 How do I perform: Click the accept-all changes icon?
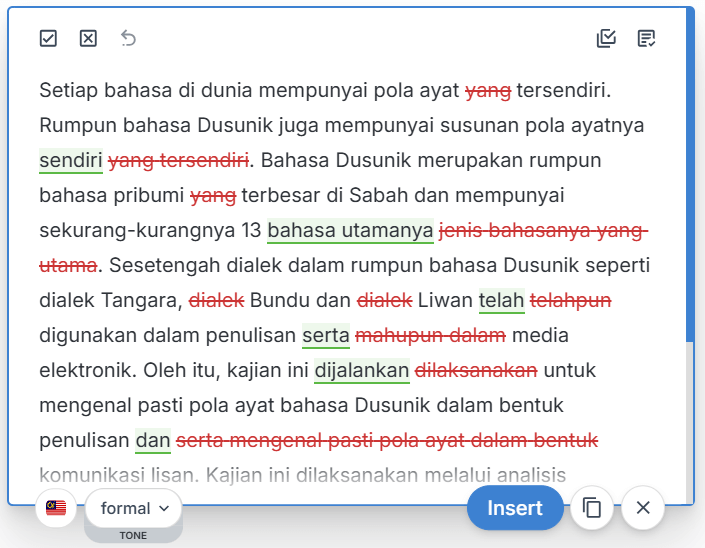[x=606, y=39]
